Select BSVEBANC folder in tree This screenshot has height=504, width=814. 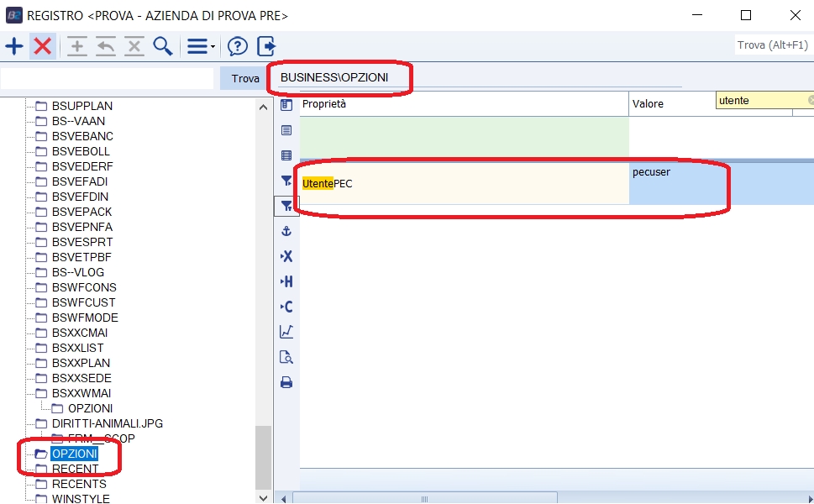[x=82, y=136]
